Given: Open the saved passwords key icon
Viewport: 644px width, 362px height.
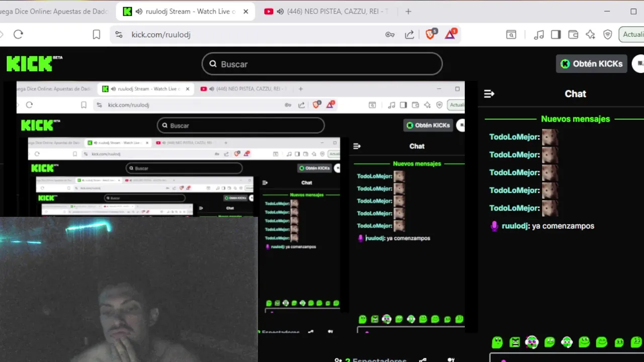Looking at the screenshot, I should coord(390,34).
